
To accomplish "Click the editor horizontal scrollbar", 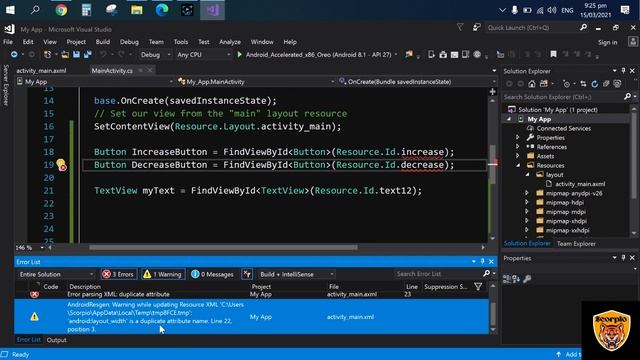I will [x=223, y=247].
